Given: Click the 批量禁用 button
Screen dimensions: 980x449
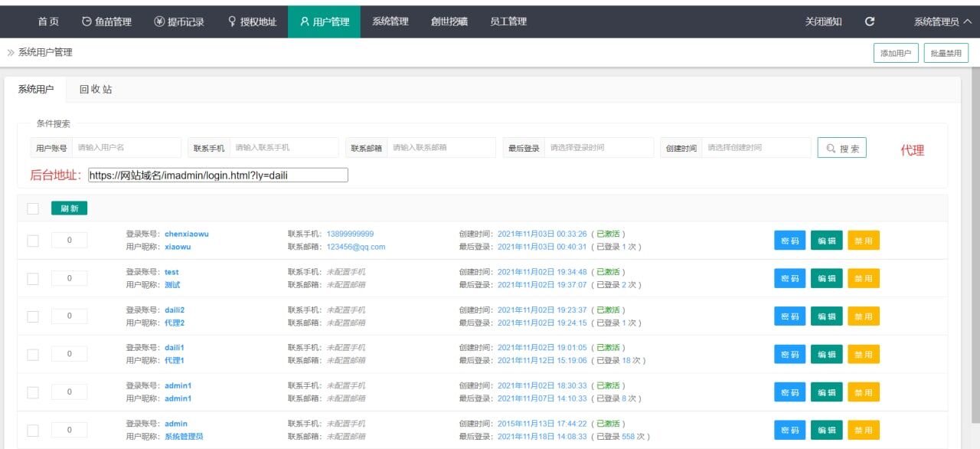Looking at the screenshot, I should click(946, 53).
